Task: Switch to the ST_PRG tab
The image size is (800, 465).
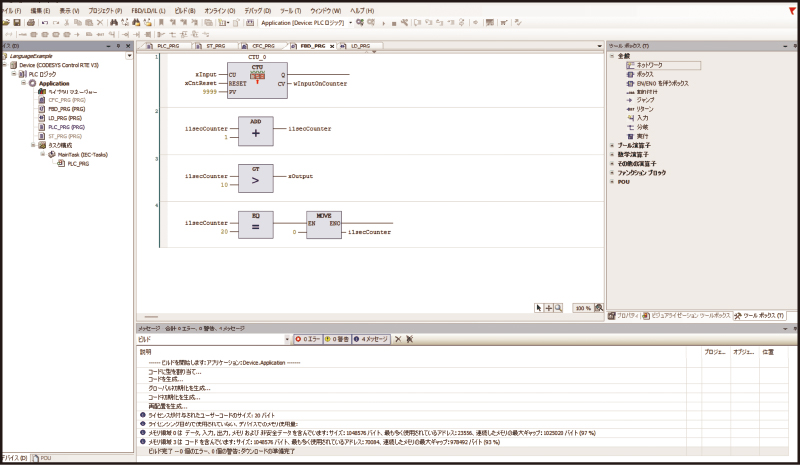Action: coord(213,46)
